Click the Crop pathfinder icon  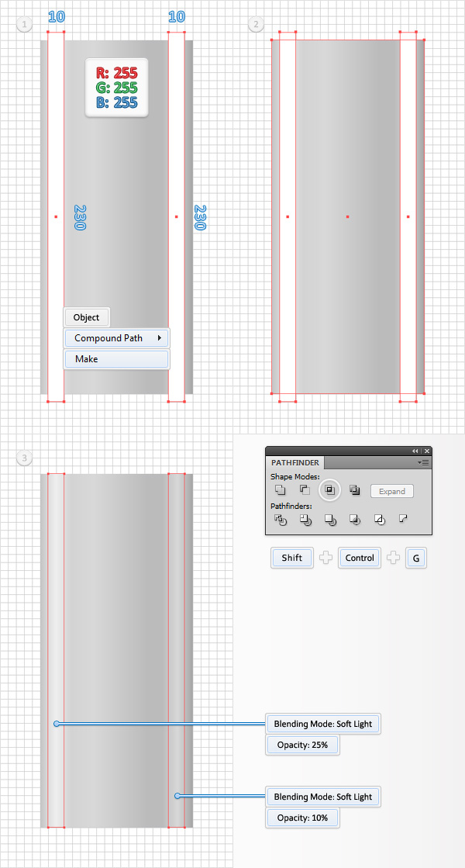[354, 520]
